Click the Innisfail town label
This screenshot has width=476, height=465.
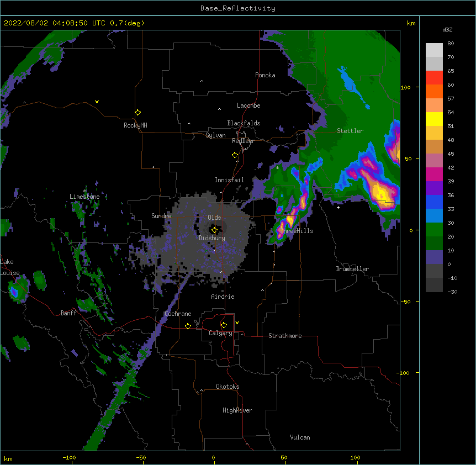coord(229,180)
